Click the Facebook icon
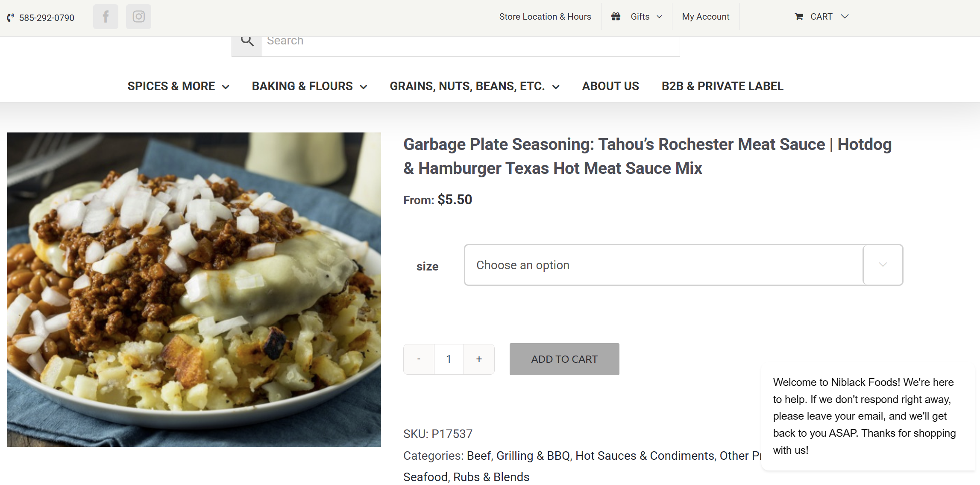980x485 pixels. coord(106,17)
